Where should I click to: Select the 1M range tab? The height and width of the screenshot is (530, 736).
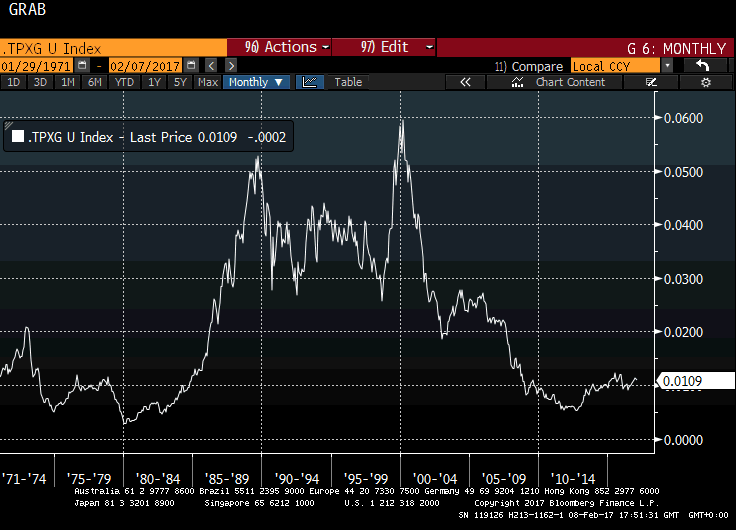point(68,82)
